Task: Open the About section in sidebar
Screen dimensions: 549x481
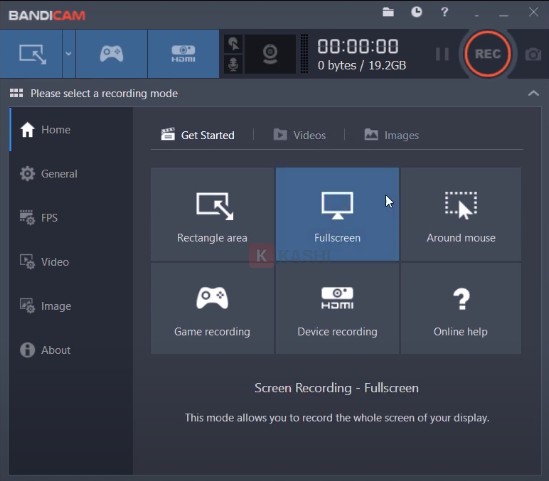Action: (71, 350)
